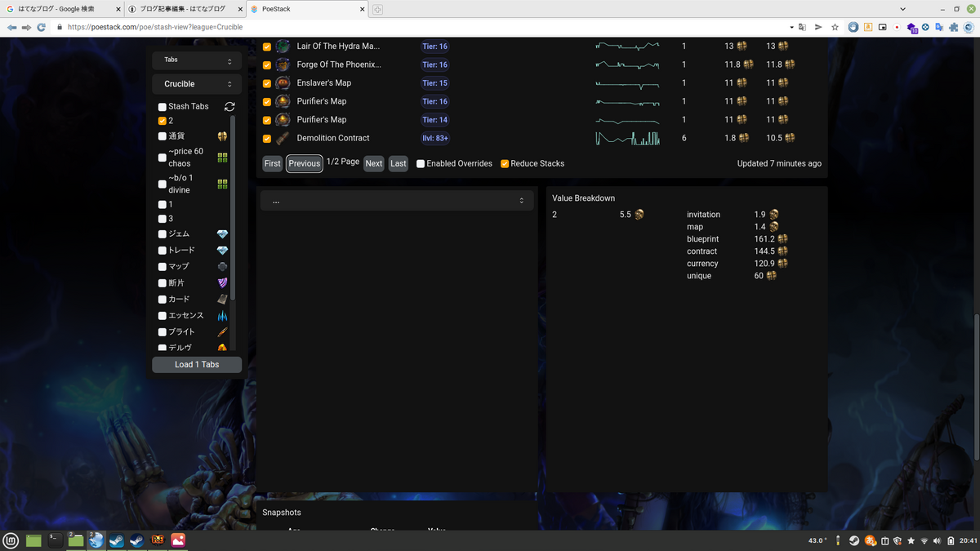Click the カード tab card icon

coord(222,300)
